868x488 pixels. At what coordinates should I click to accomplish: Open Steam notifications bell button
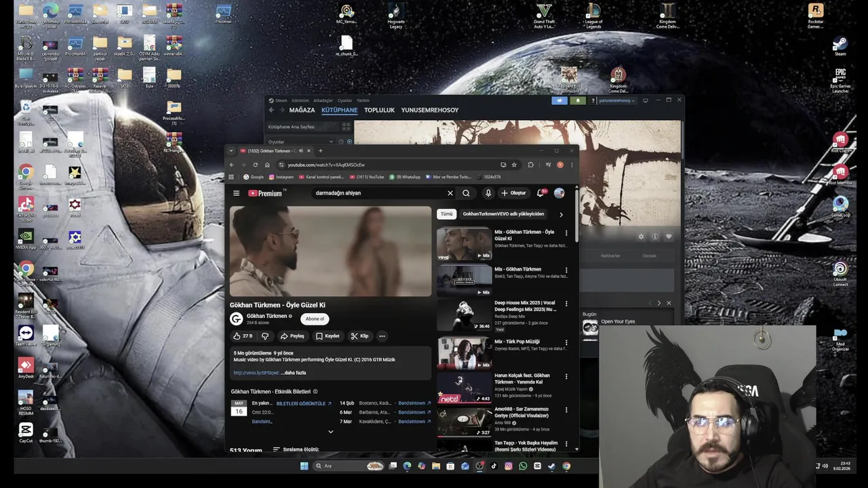click(x=578, y=100)
